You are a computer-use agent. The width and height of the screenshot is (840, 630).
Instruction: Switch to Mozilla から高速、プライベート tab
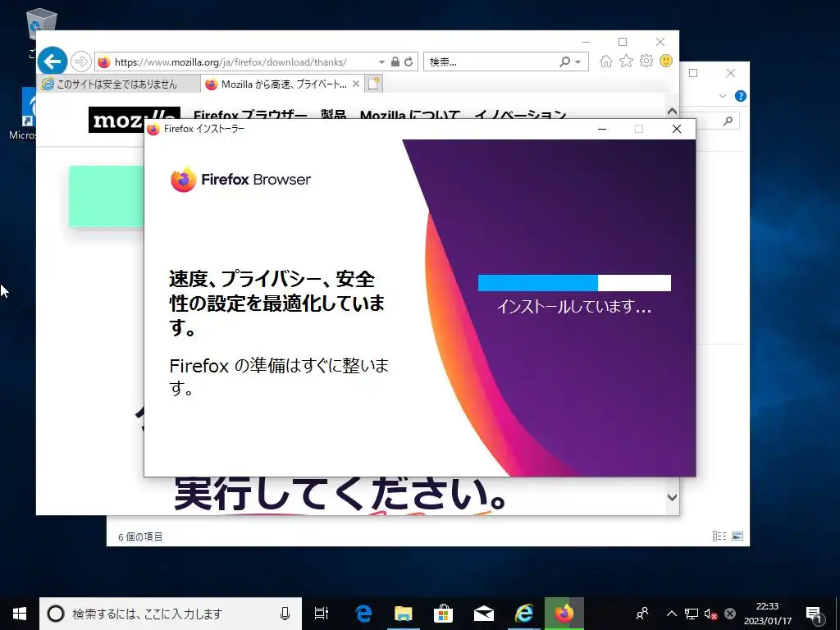pyautogui.click(x=276, y=84)
